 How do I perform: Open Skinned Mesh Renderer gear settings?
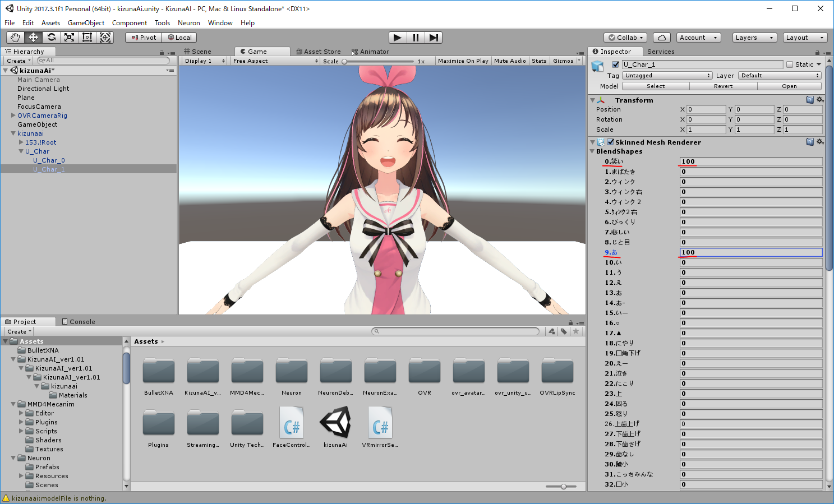pos(819,142)
